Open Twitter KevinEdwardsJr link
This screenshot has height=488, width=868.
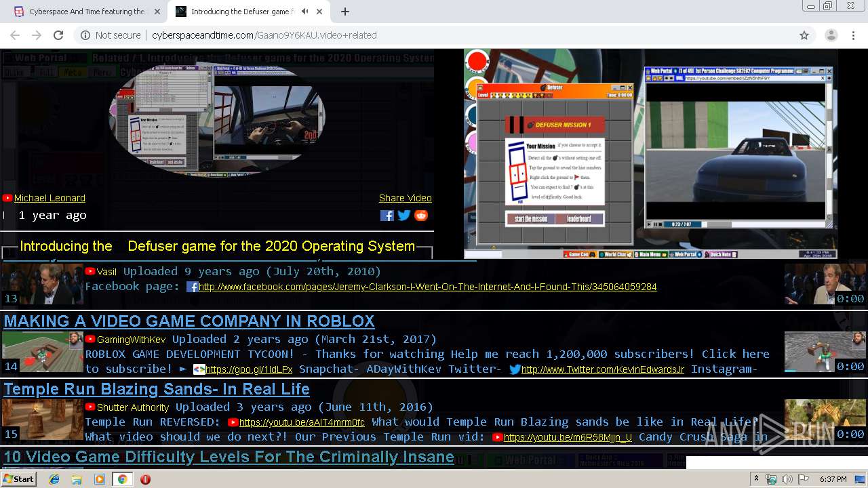[603, 369]
